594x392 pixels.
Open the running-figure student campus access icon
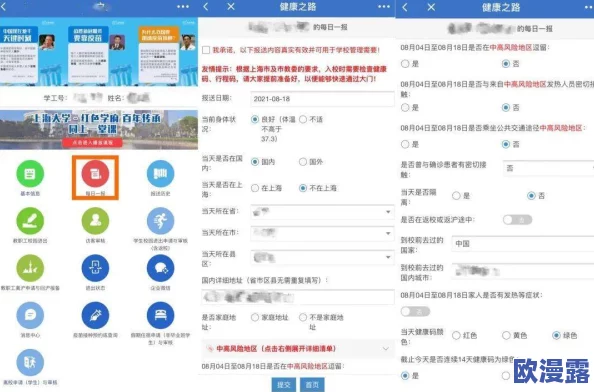[x=160, y=221]
